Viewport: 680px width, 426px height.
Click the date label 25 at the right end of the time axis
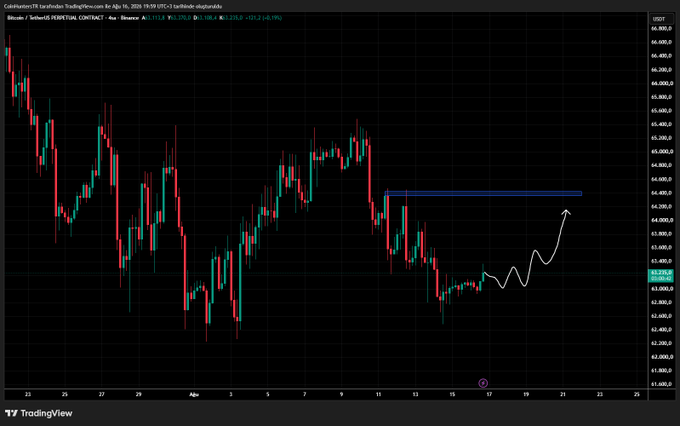(x=637, y=394)
